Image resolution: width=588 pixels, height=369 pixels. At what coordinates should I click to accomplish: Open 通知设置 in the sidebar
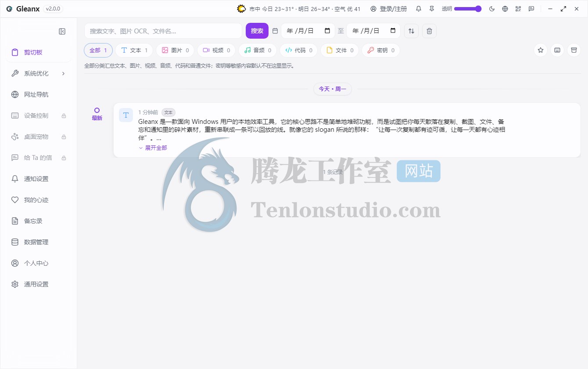click(39, 179)
